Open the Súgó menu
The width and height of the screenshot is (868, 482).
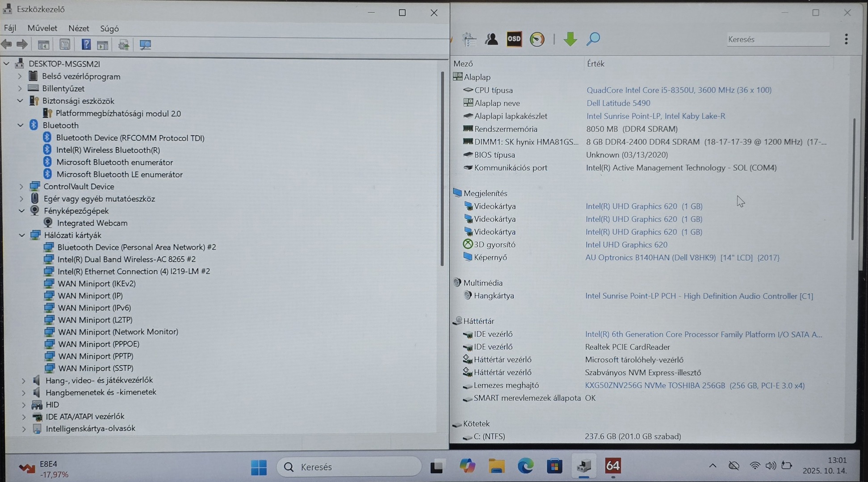tap(109, 29)
